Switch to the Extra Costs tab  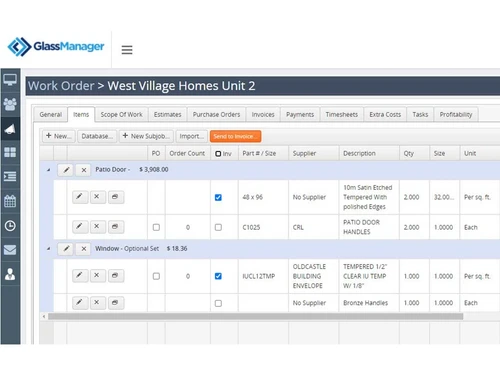point(385,115)
